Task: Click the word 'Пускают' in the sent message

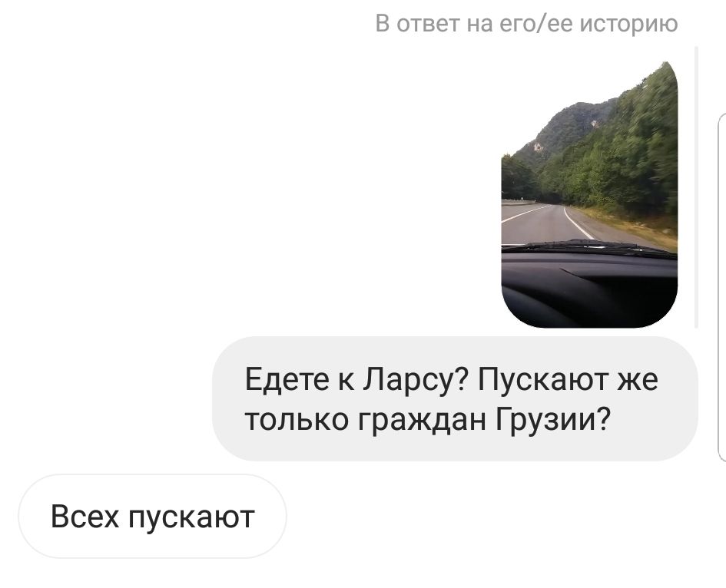Action: click(542, 381)
